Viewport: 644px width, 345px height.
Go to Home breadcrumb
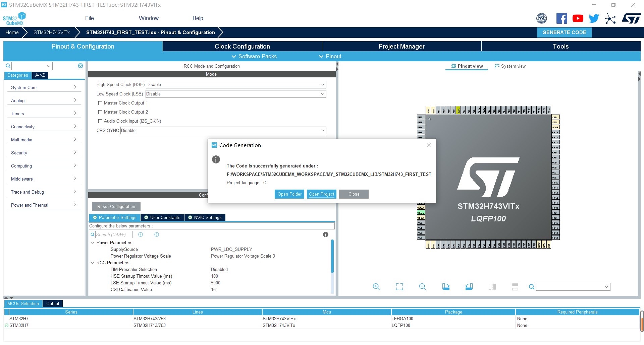(x=12, y=32)
